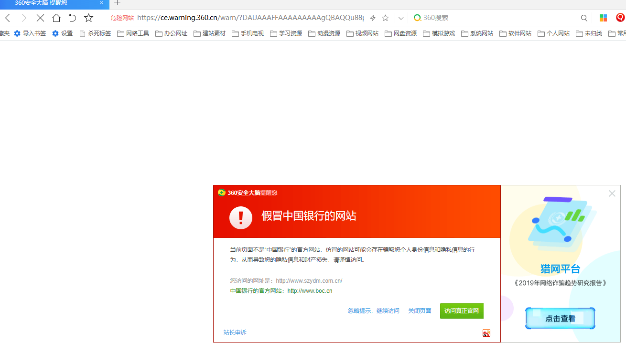Click 2019年网络诈骗趋势研究报告 text
The width and height of the screenshot is (626, 364).
561,283
